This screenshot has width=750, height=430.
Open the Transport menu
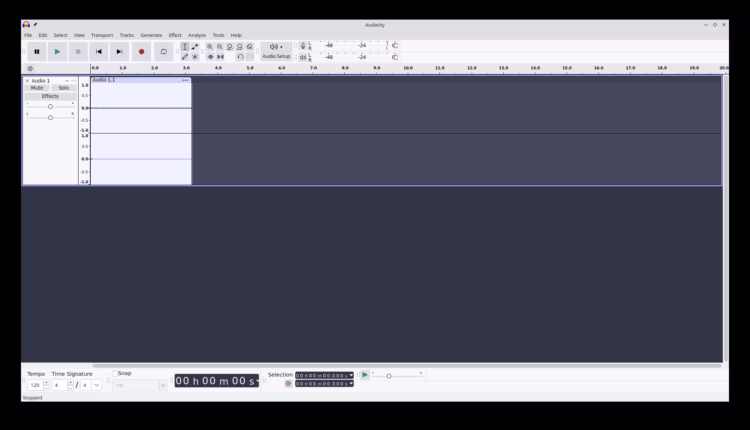tap(102, 35)
